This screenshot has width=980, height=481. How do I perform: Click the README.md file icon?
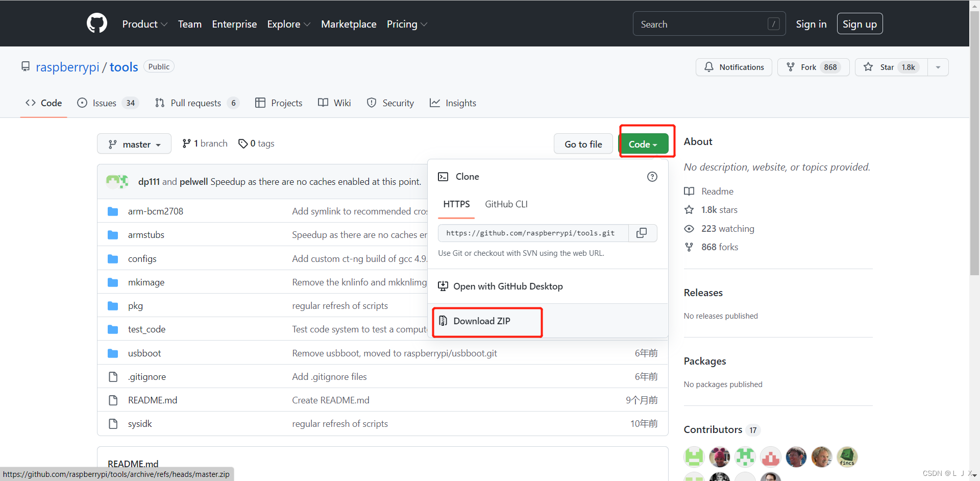[113, 400]
